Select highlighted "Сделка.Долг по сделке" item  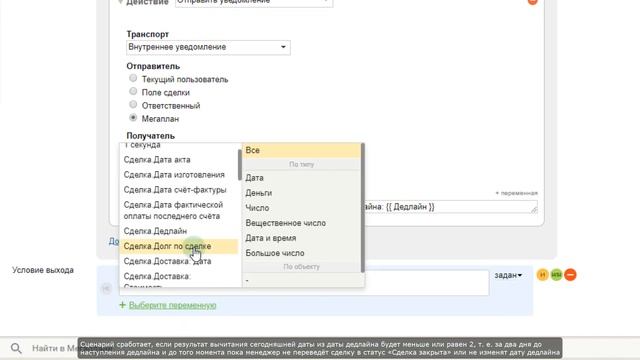pos(178,246)
